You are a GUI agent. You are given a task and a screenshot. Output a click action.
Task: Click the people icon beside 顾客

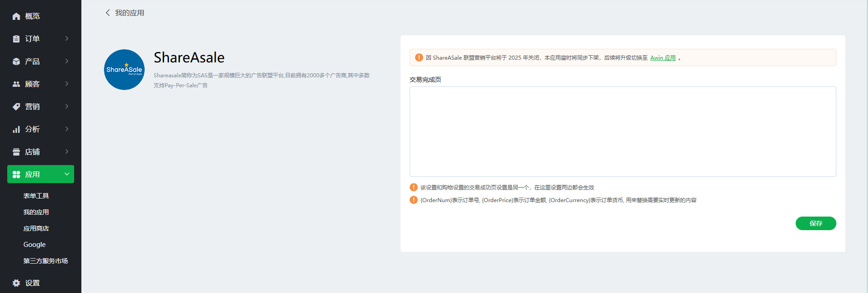[16, 84]
